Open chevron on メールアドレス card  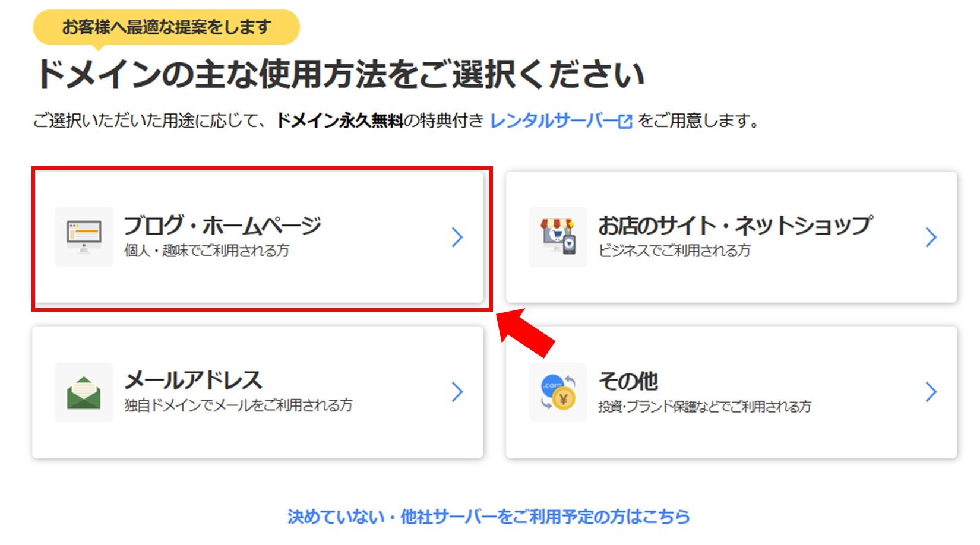(457, 392)
